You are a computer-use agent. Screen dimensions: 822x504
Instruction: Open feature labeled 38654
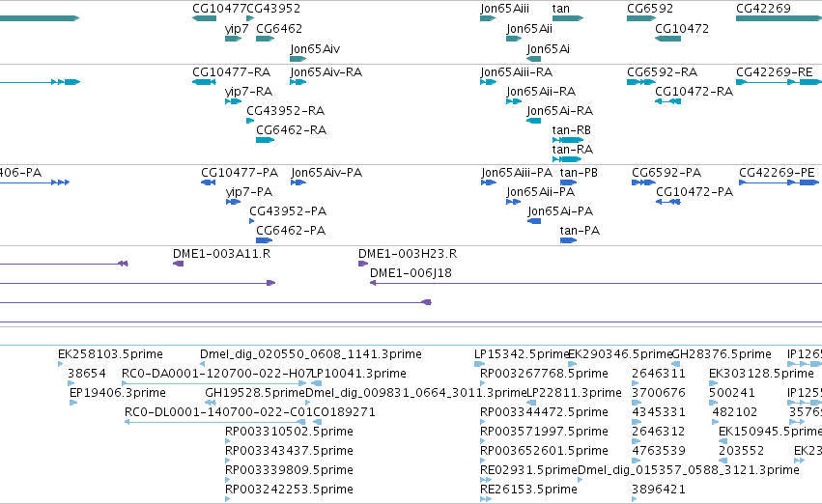pyautogui.click(x=87, y=374)
